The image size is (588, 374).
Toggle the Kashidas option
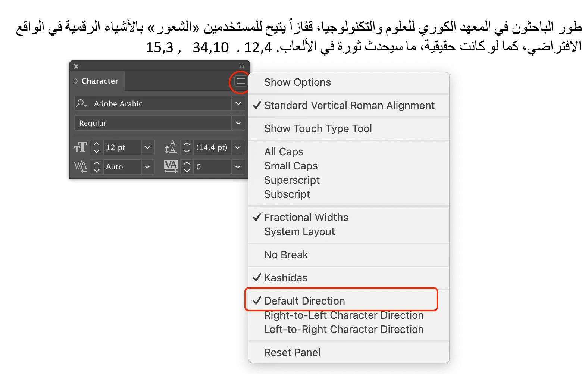click(348, 278)
